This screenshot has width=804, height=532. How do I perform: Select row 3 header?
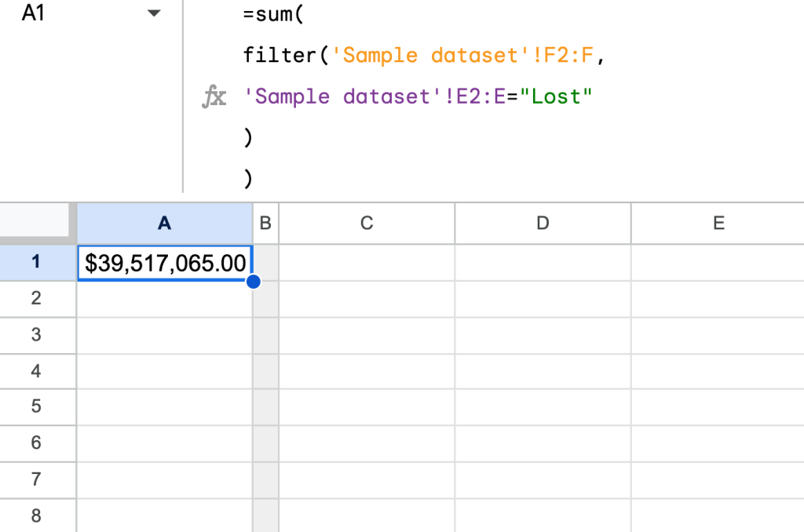[x=38, y=333]
